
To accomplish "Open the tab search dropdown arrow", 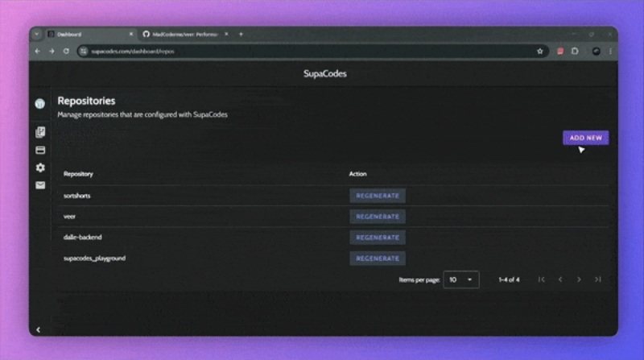I will [36, 34].
